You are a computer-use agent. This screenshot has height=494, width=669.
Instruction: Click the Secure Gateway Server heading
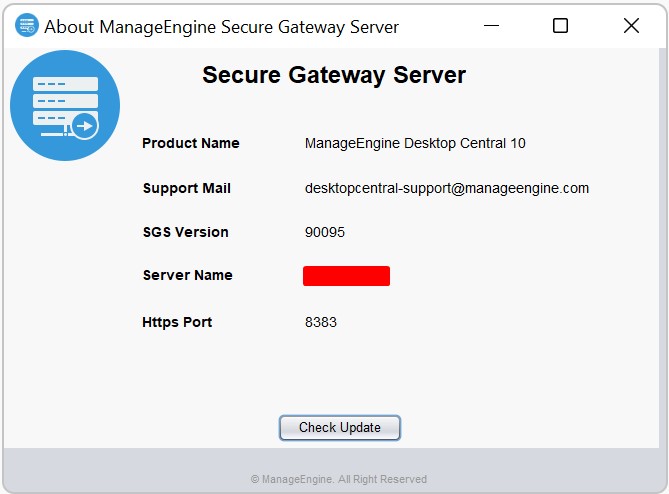(x=334, y=75)
